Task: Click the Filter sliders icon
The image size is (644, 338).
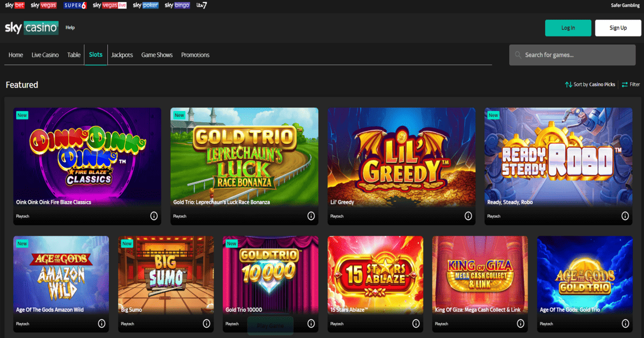Action: coord(625,85)
